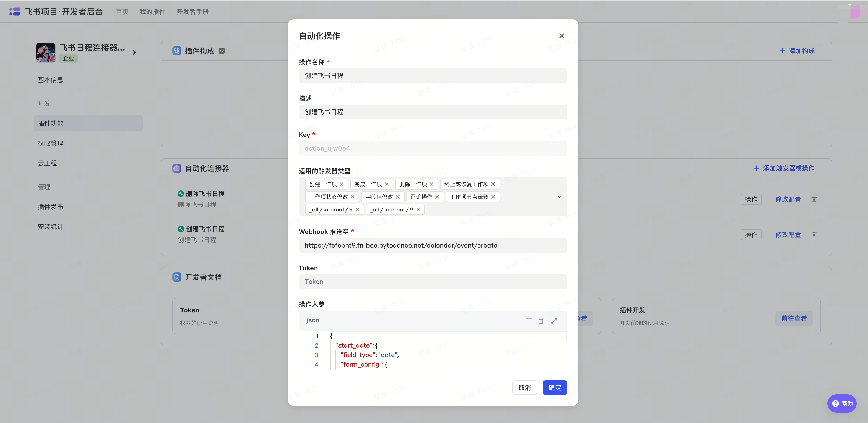Expand the JSON editor to fullscreen
The height and width of the screenshot is (423, 868).
coord(554,321)
